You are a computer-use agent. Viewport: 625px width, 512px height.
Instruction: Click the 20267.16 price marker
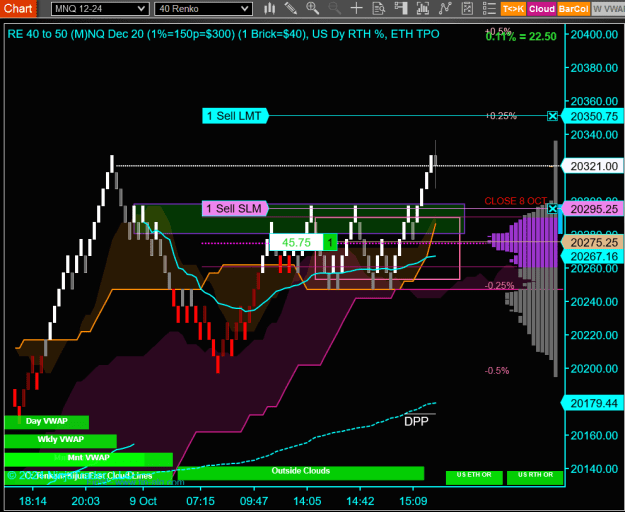[x=594, y=257]
